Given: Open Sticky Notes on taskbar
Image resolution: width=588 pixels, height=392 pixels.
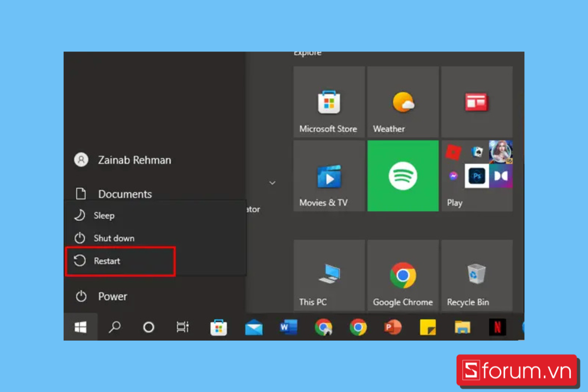Looking at the screenshot, I should 428,327.
